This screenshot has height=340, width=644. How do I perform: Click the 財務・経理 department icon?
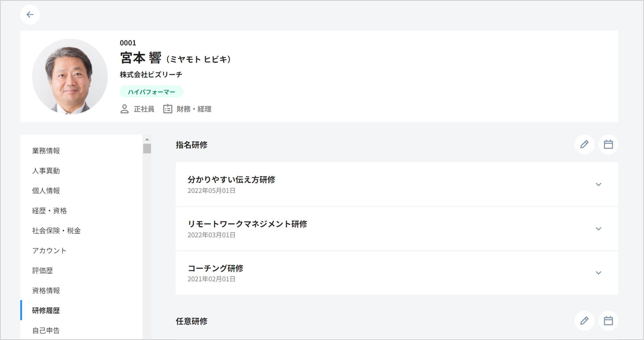[x=167, y=109]
